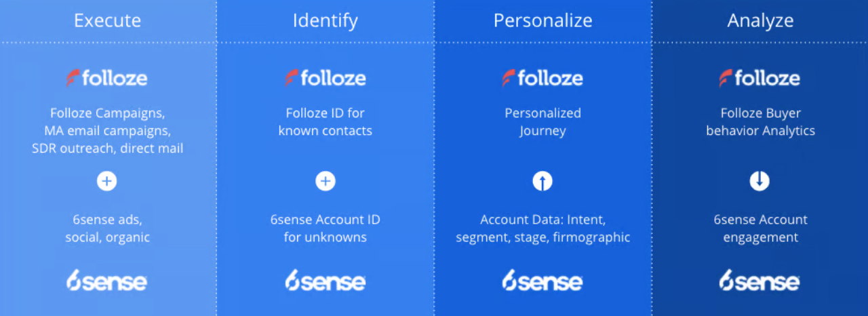
Task: Click the Folloze logo under Analyze
Action: click(759, 78)
